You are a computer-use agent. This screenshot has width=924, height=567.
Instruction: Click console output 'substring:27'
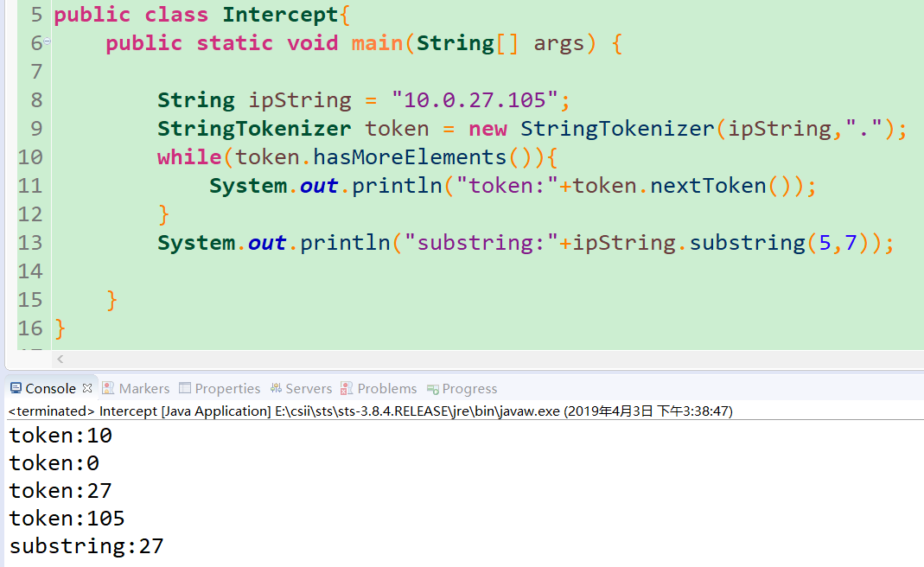[86, 546]
